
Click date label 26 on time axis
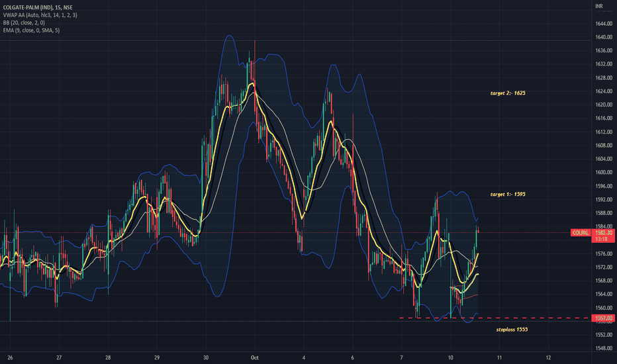[10, 357]
